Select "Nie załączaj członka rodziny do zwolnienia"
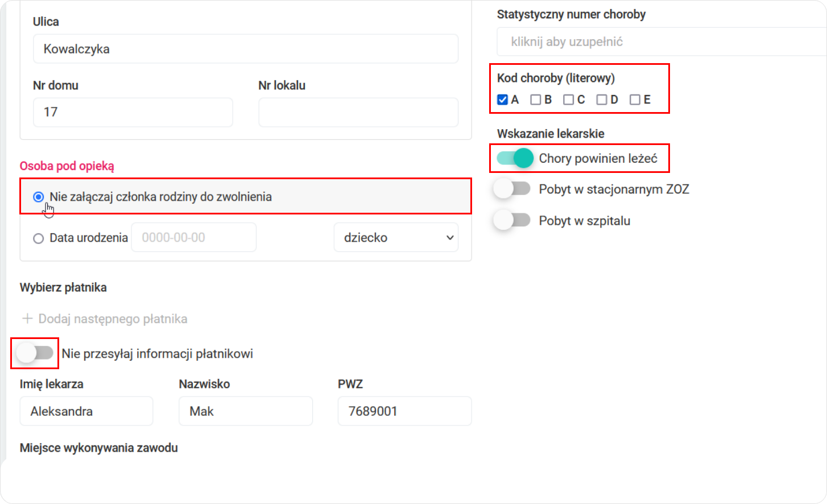 point(38,196)
